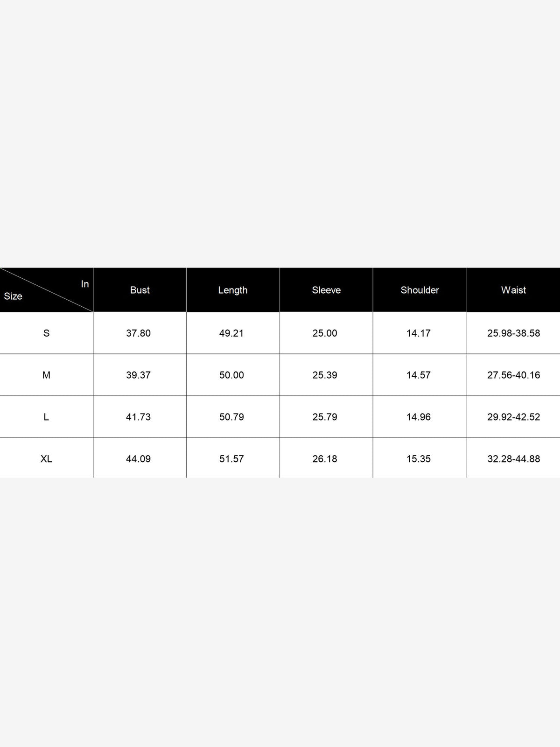Image resolution: width=560 pixels, height=747 pixels.
Task: Click sleeve value 25.79 for size L
Action: [x=325, y=417]
